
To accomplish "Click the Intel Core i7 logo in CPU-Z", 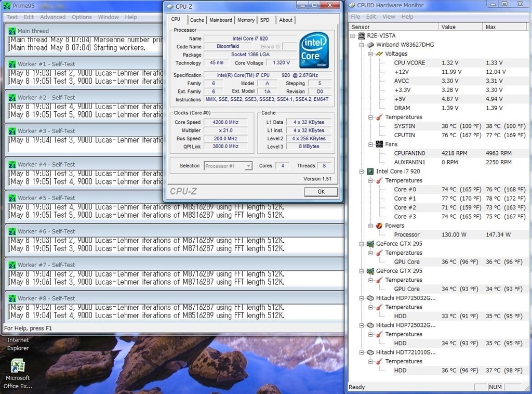I will pyautogui.click(x=314, y=50).
